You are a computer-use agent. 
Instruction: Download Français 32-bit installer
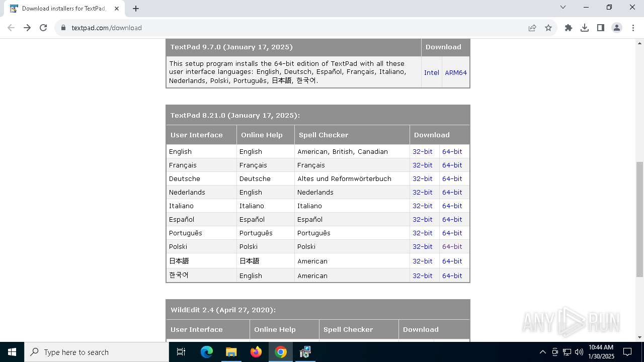(x=423, y=165)
